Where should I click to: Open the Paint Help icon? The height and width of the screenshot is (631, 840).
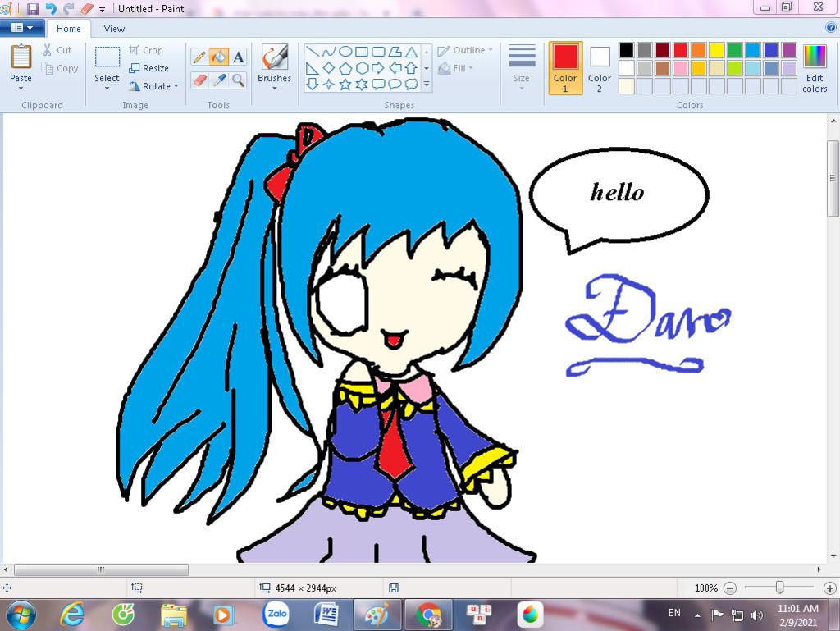click(x=831, y=28)
